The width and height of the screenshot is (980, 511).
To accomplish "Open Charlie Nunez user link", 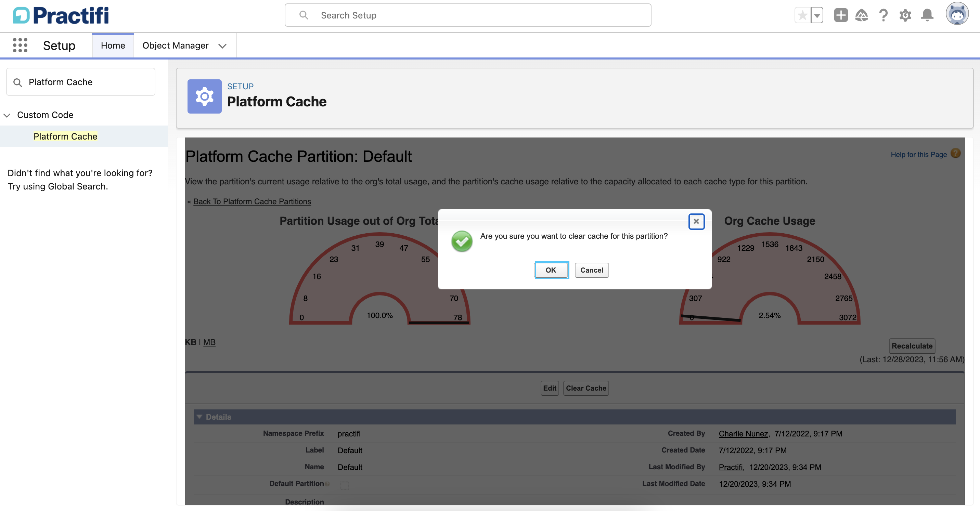I will tap(743, 434).
